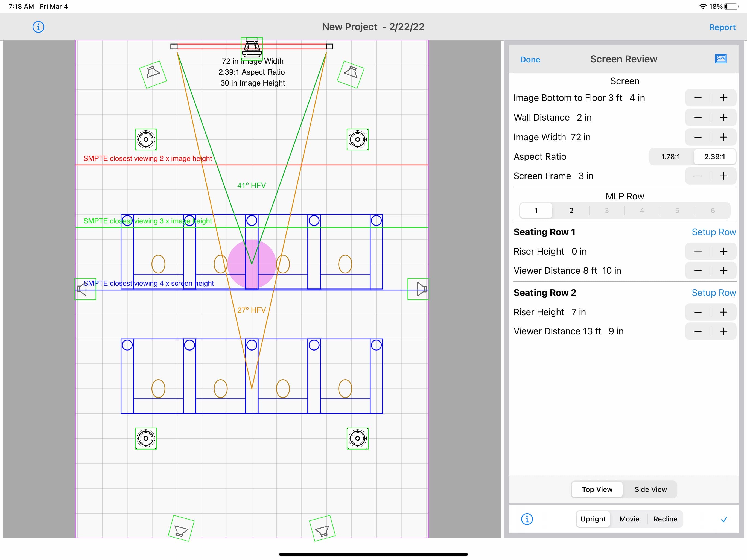Select the front left angled speaker icon
747x560 pixels.
coord(153,74)
